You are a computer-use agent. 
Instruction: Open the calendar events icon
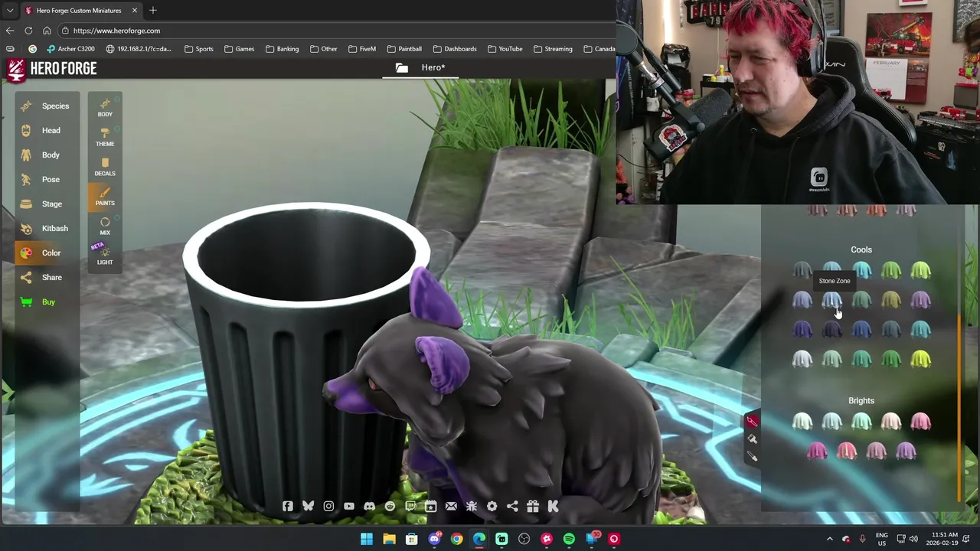coord(430,506)
